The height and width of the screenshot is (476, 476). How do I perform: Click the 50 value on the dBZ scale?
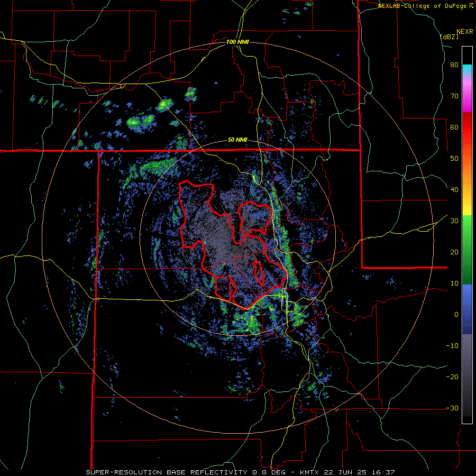pyautogui.click(x=454, y=159)
